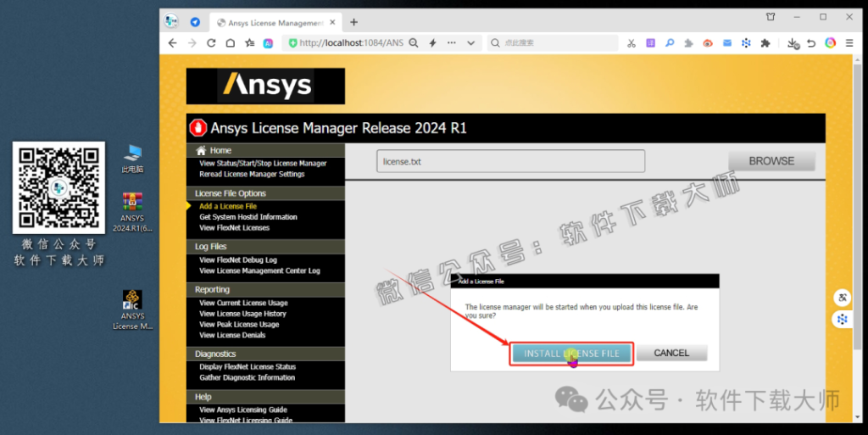Image resolution: width=868 pixels, height=435 pixels.
Task: Open View FlexNet Debug Log
Action: pos(238,259)
